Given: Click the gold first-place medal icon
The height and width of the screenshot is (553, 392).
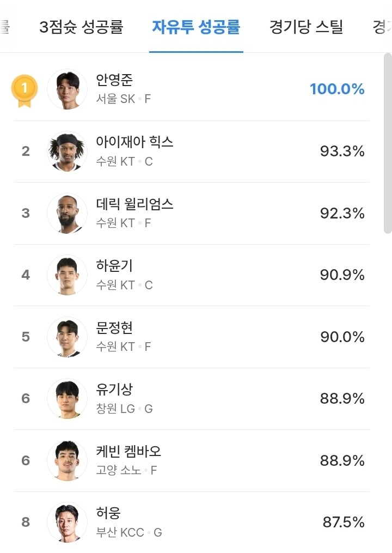Looking at the screenshot, I should (24, 90).
